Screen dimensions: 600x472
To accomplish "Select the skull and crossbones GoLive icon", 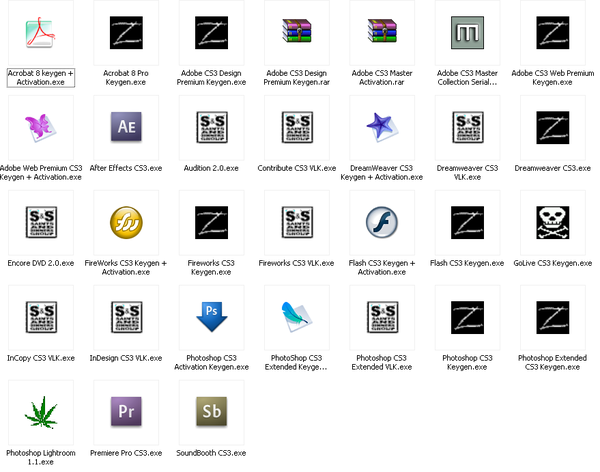I will pyautogui.click(x=553, y=222).
